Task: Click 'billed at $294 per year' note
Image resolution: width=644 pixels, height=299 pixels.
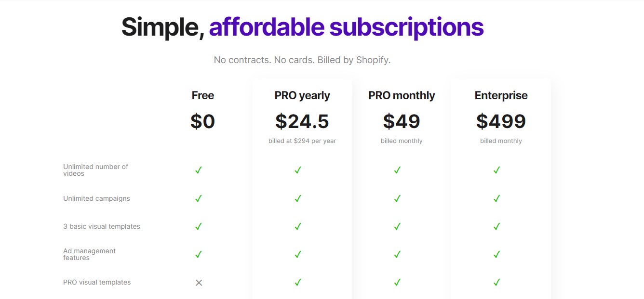Action: tap(302, 141)
